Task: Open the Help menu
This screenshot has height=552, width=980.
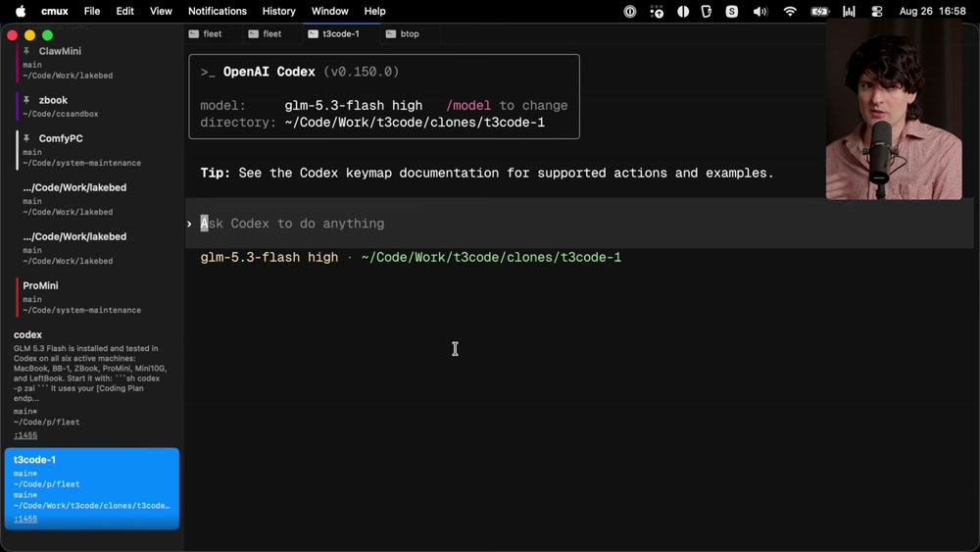Action: point(375,11)
